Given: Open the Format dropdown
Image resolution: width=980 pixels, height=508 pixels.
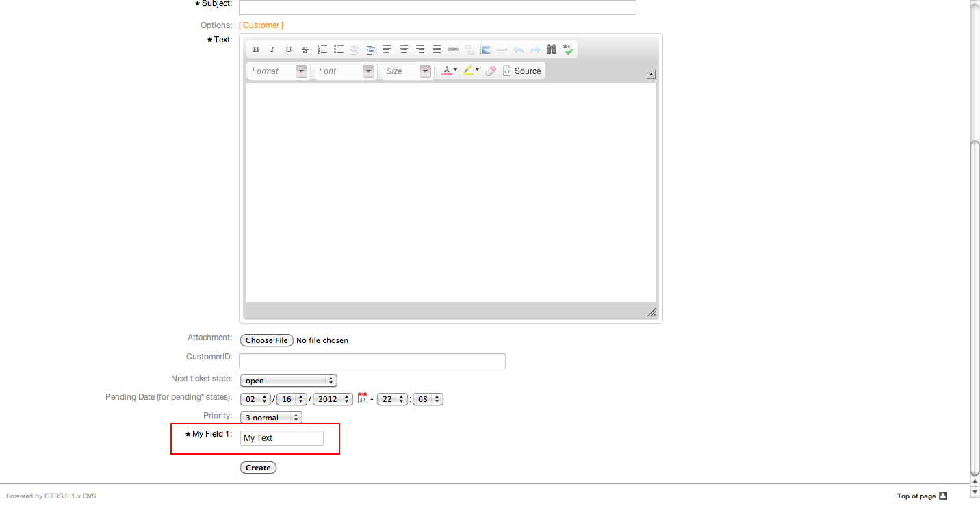Looking at the screenshot, I should coord(279,71).
